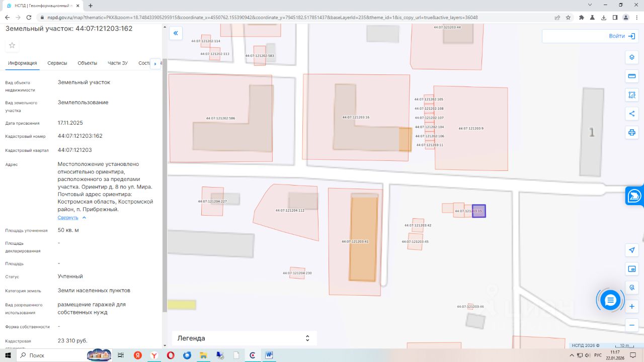
Task: Open Opera browser from taskbar
Action: (171, 355)
